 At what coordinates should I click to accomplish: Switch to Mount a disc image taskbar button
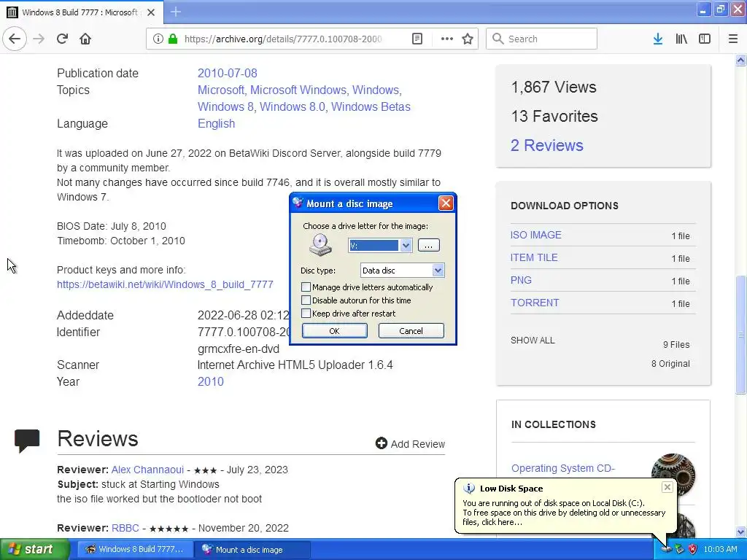click(252, 550)
